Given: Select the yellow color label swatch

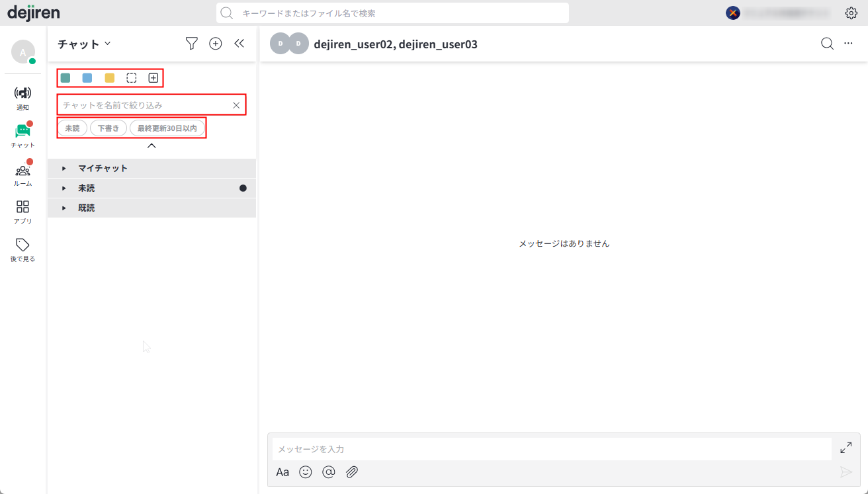Looking at the screenshot, I should pyautogui.click(x=110, y=78).
